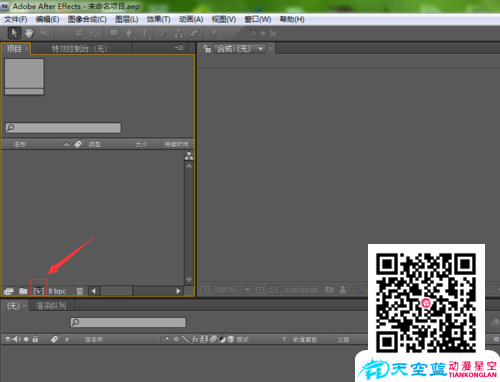500x382 pixels.
Task: Toggle the viewer lock icon
Action: [207, 49]
